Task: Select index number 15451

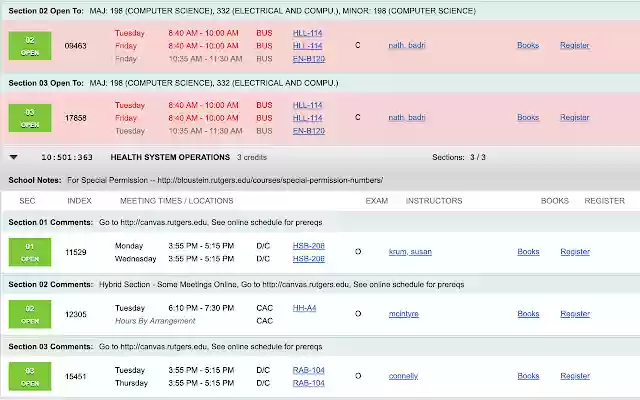Action: coord(76,376)
